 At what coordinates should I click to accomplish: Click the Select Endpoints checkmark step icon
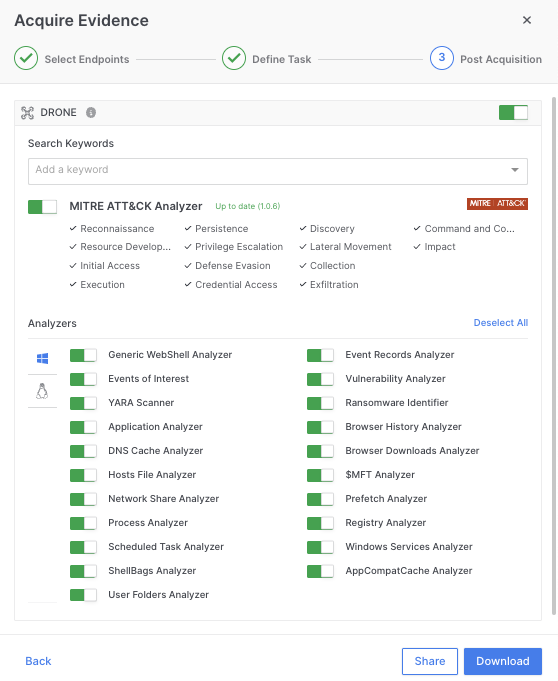click(26, 58)
